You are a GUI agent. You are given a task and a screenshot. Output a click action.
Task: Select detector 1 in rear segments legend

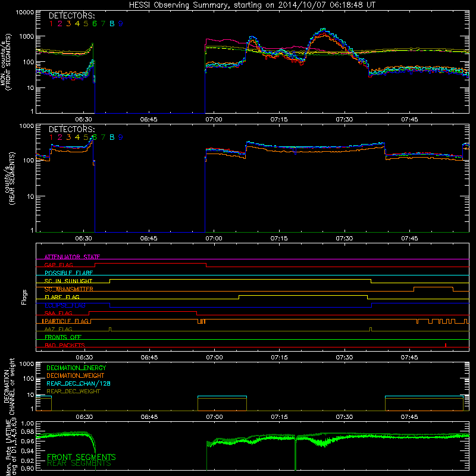click(x=51, y=137)
